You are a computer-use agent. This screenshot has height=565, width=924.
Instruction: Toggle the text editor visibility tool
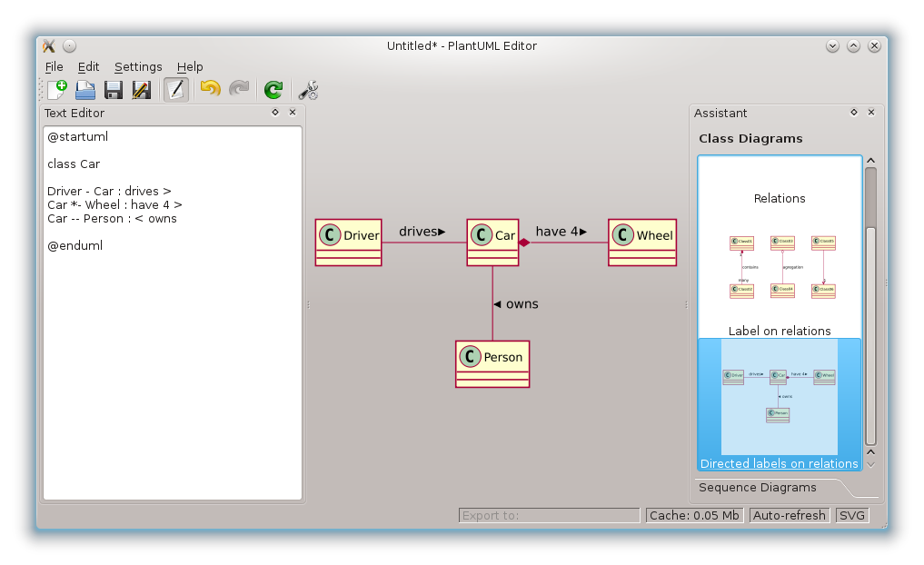point(175,89)
